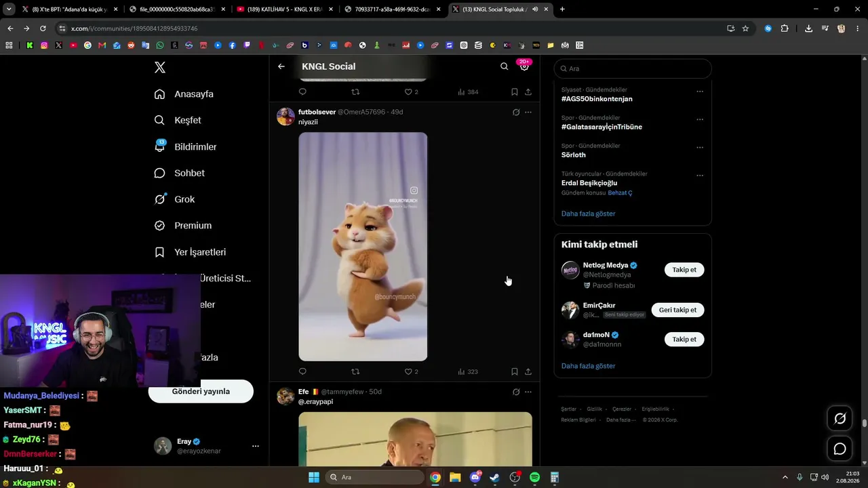Open more options for #AGS50binkontenjan trend

click(x=700, y=91)
